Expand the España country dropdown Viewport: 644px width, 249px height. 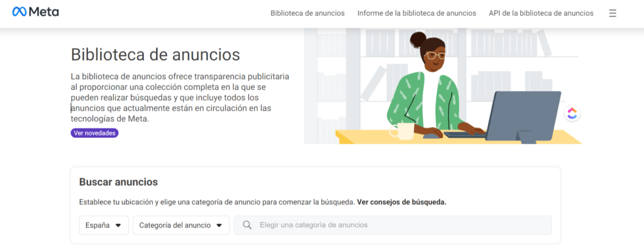coord(104,225)
